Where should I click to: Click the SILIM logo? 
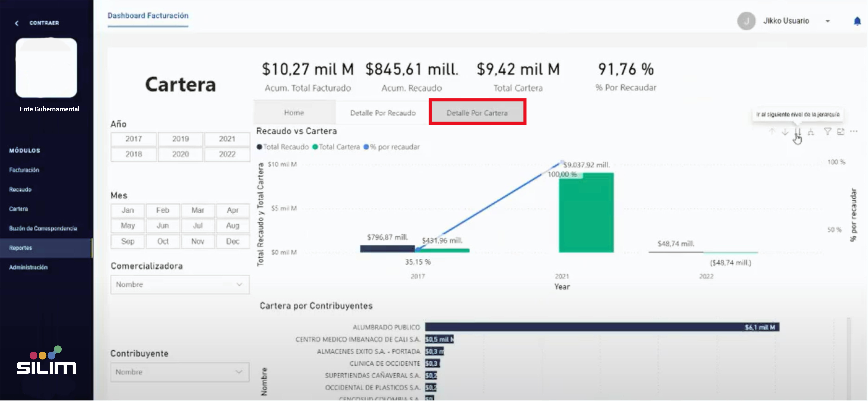click(x=46, y=360)
